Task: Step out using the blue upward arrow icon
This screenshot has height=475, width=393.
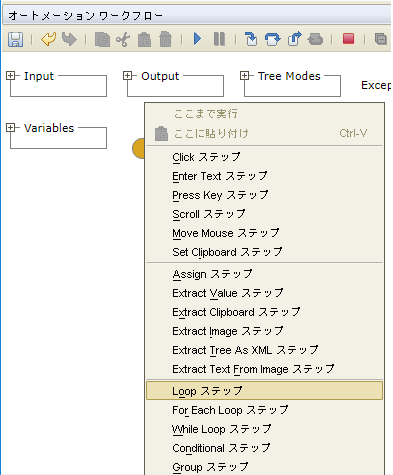Action: pyautogui.click(x=294, y=39)
